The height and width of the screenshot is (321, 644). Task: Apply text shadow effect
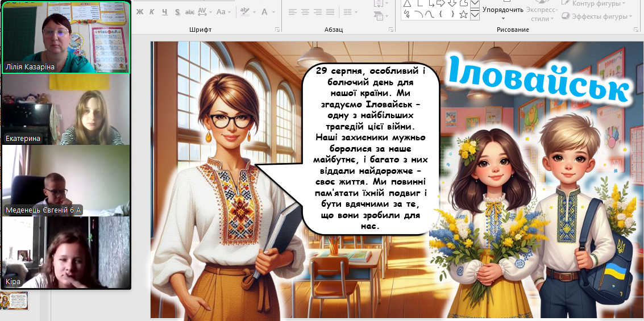[177, 12]
